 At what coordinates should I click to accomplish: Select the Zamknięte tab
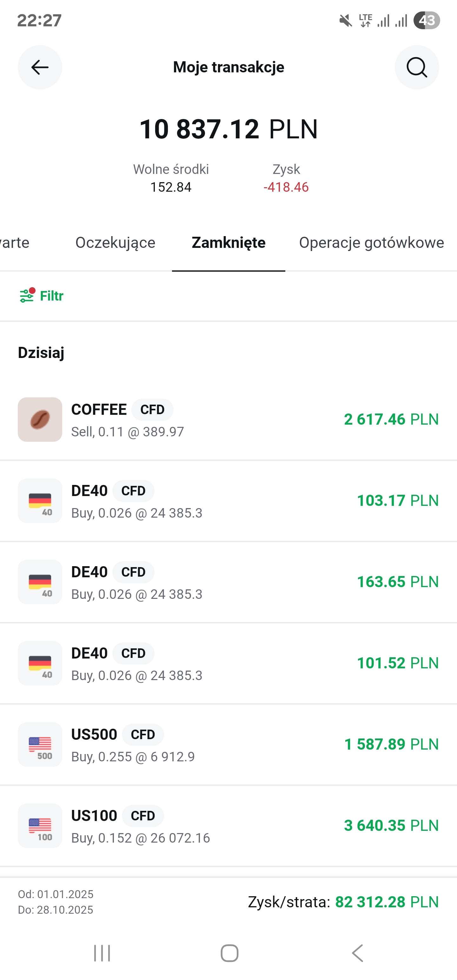pos(228,243)
